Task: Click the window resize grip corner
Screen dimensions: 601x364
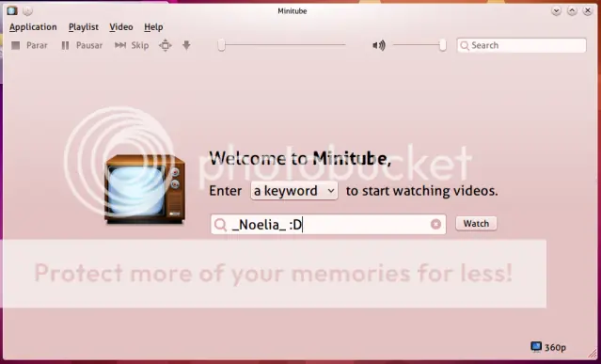Action: click(x=593, y=353)
